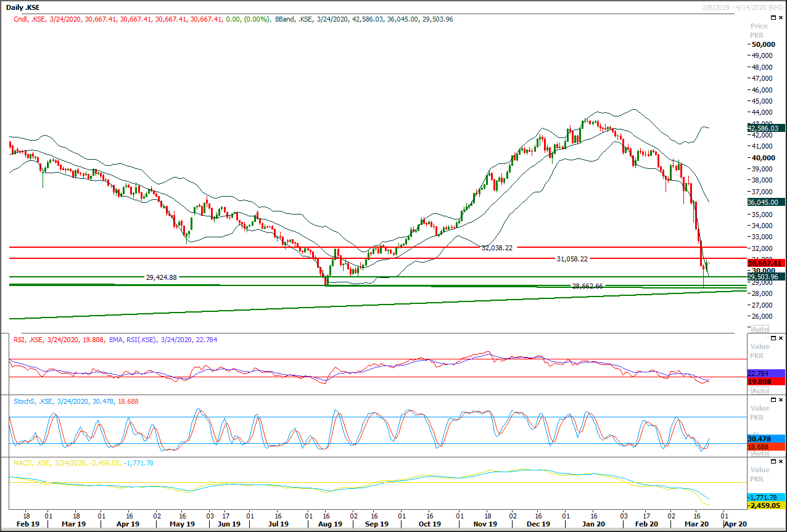Screen dimensions: 787x532
Task: Click the 26,000 price axis label
Action: point(763,316)
